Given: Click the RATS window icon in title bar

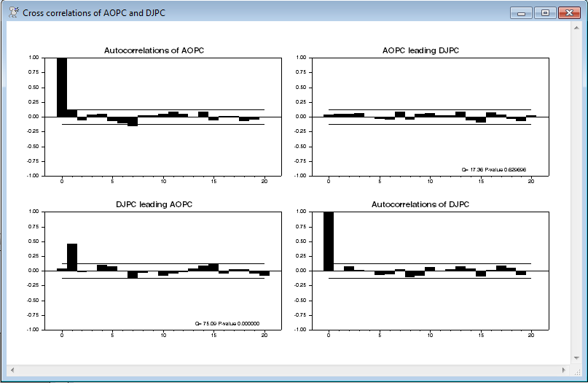Looking at the screenshot, I should coord(13,12).
